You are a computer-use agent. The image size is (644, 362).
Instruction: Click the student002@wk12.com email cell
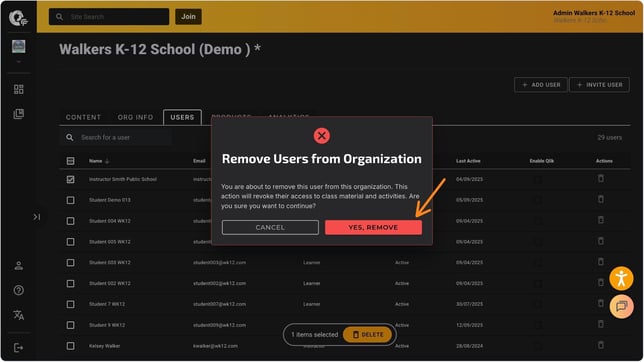[219, 284]
